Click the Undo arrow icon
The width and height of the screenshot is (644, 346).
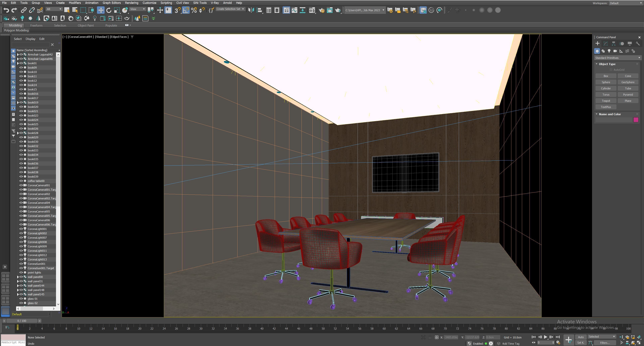(x=6, y=10)
